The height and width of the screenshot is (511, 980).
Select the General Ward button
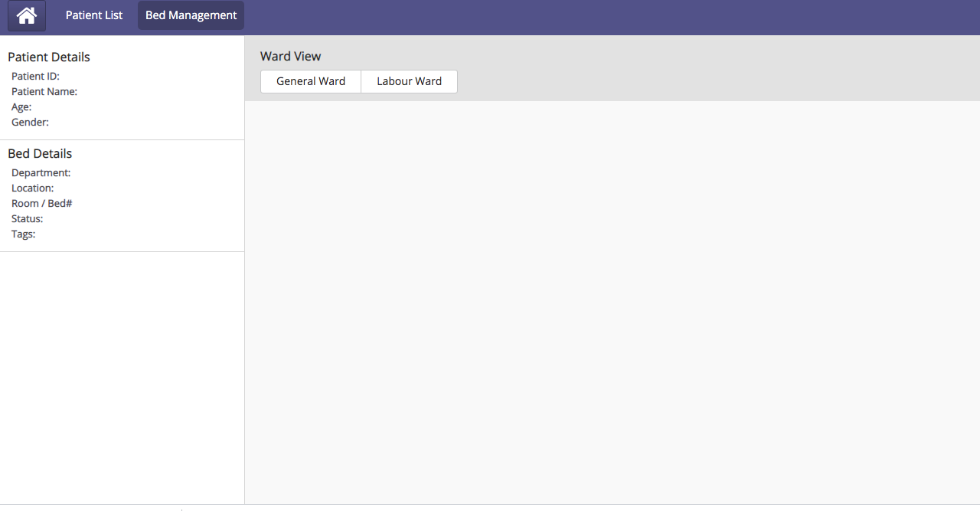point(311,81)
